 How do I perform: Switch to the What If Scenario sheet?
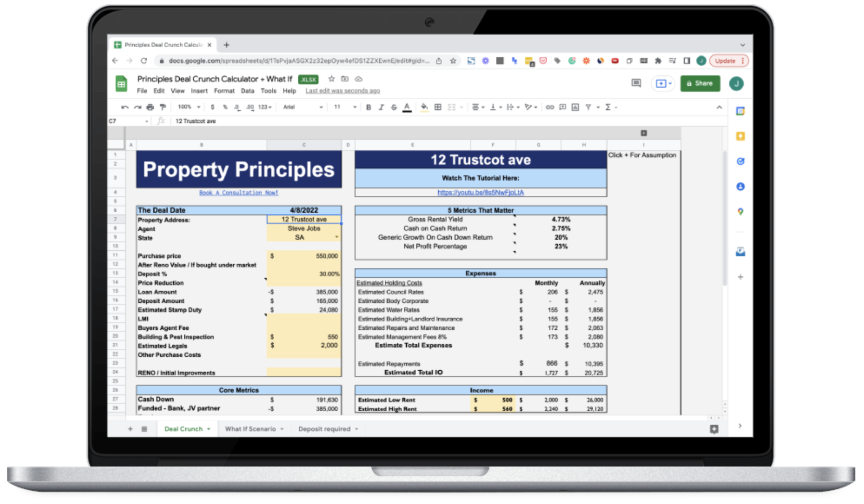[251, 429]
